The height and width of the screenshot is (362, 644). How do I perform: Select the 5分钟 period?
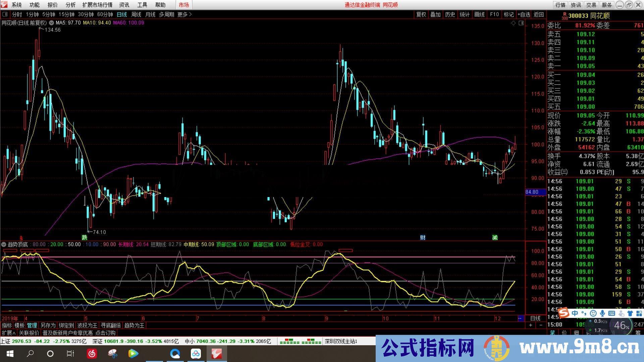click(49, 14)
